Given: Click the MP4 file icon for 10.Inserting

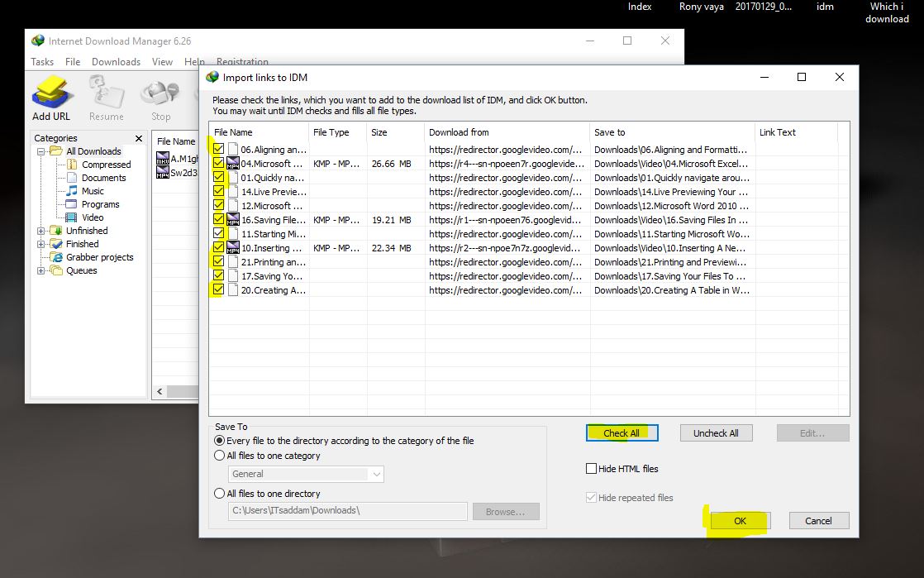Looking at the screenshot, I should 233,248.
